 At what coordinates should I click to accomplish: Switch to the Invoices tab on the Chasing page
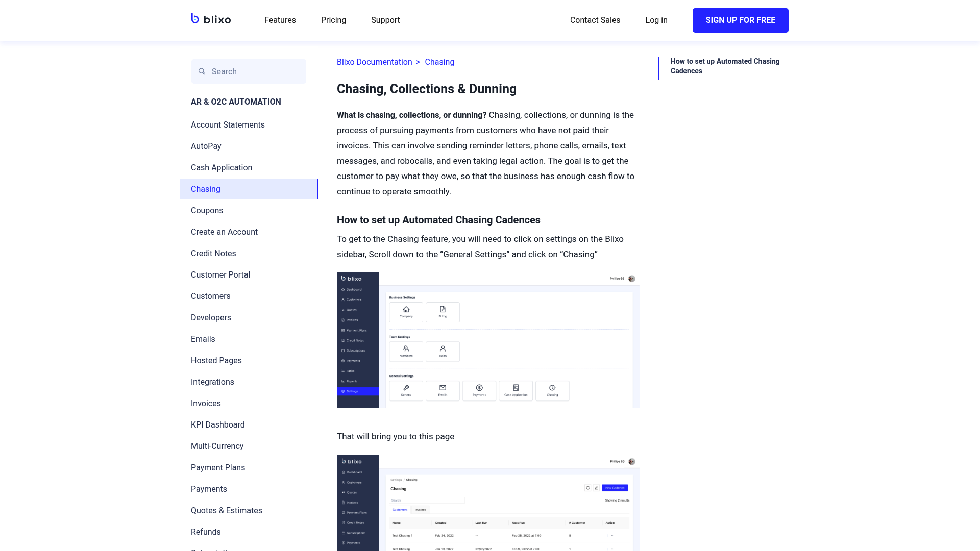(420, 510)
